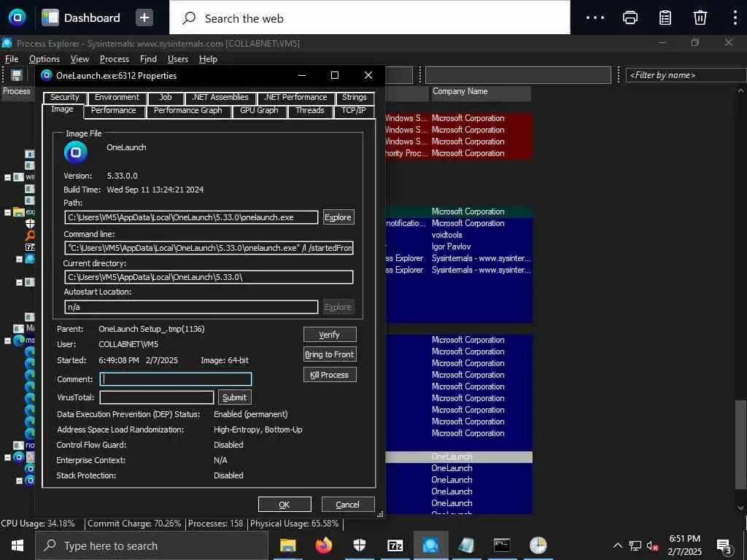Open File Explorer from the taskbar
This screenshot has width=747, height=560.
tap(287, 545)
